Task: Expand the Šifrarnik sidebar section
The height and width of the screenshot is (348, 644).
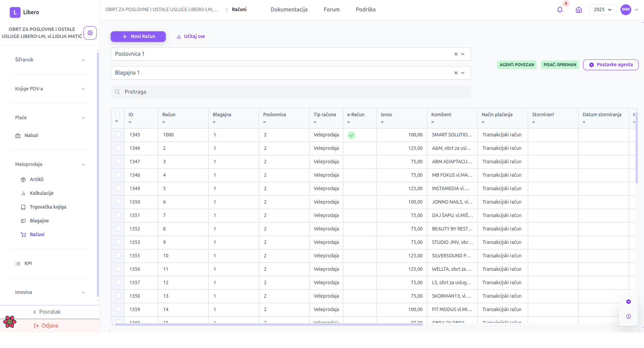Action: (50, 60)
